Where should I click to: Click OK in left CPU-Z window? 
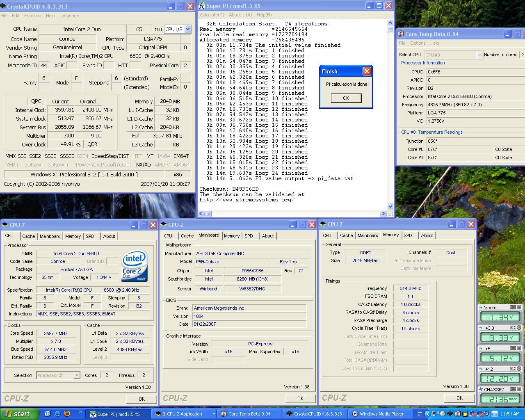coord(142,399)
